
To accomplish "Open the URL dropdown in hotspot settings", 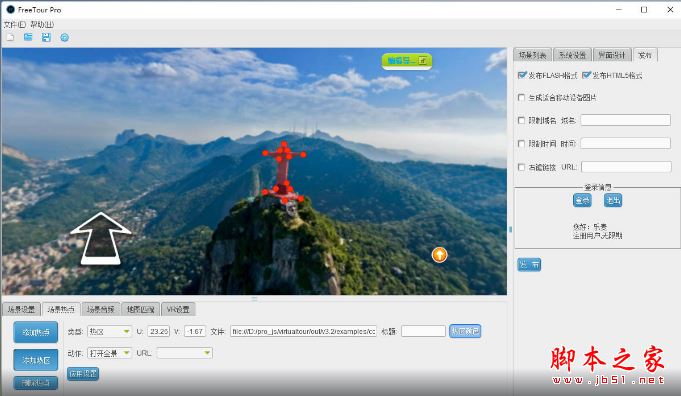I will (x=184, y=353).
